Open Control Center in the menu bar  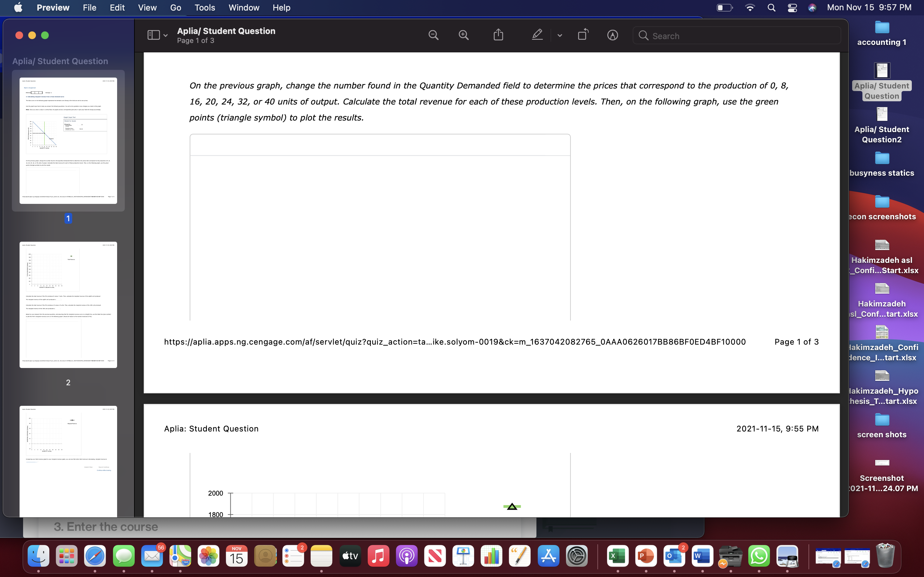792,8
